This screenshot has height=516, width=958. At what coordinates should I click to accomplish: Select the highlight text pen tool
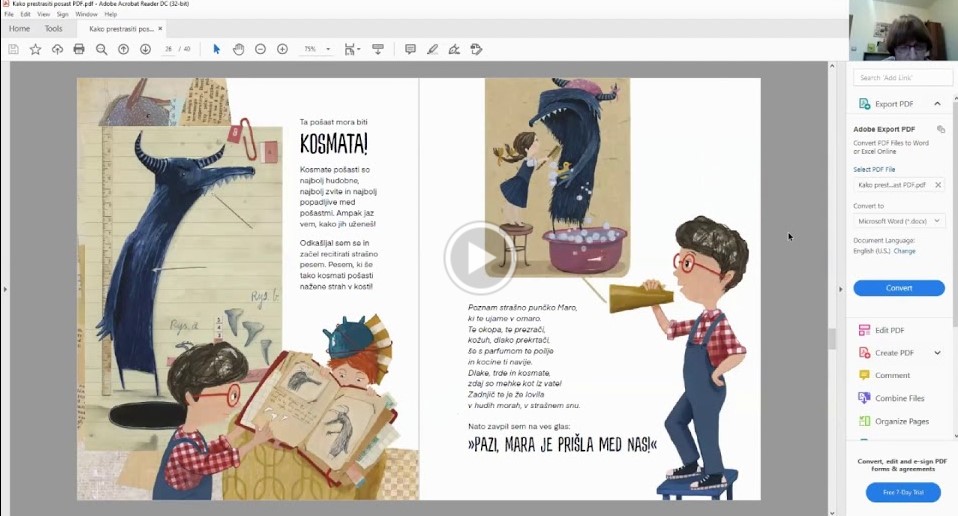[x=433, y=49]
